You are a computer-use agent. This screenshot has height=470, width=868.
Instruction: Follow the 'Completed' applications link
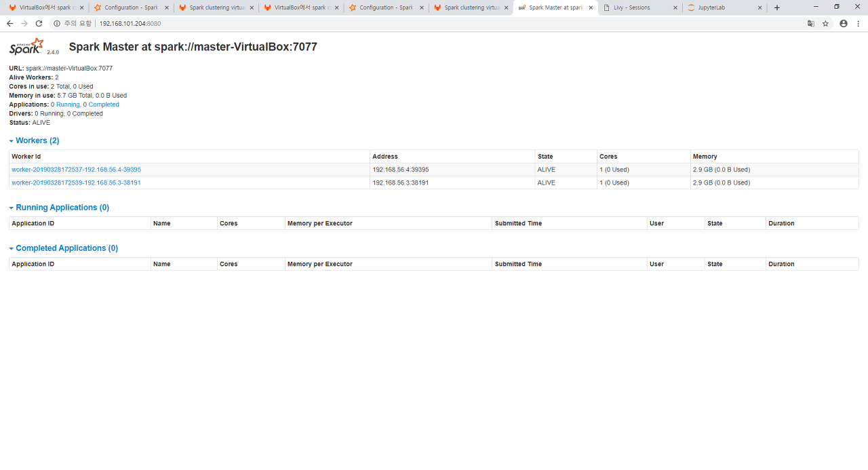104,104
